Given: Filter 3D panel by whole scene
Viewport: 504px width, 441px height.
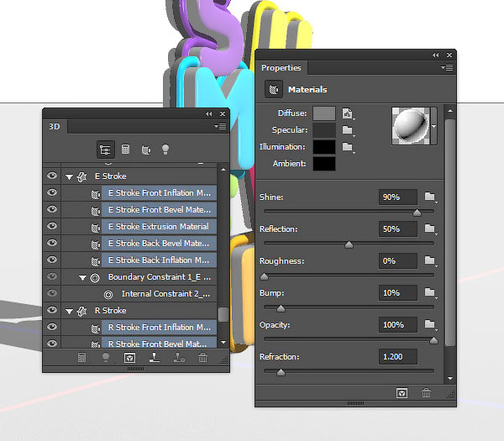Looking at the screenshot, I should [106, 150].
